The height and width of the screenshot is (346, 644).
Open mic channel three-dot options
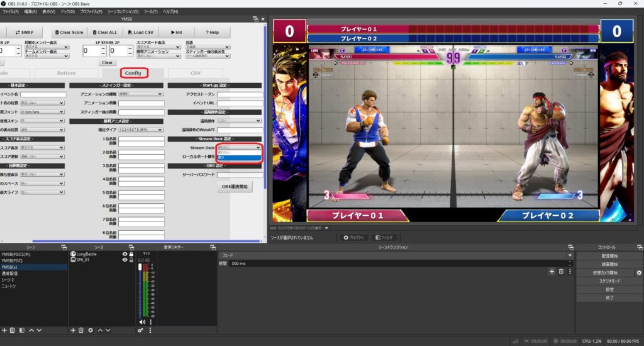[x=150, y=322]
